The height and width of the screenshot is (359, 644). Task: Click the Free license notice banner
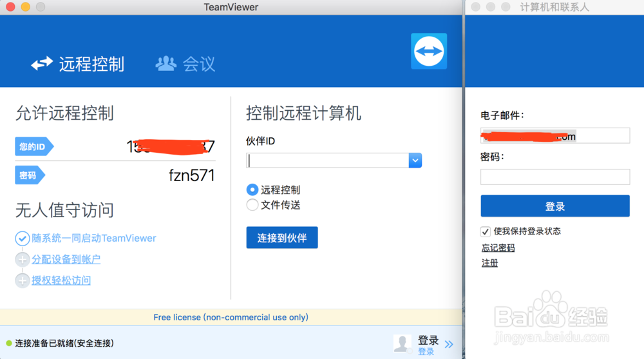tap(231, 317)
